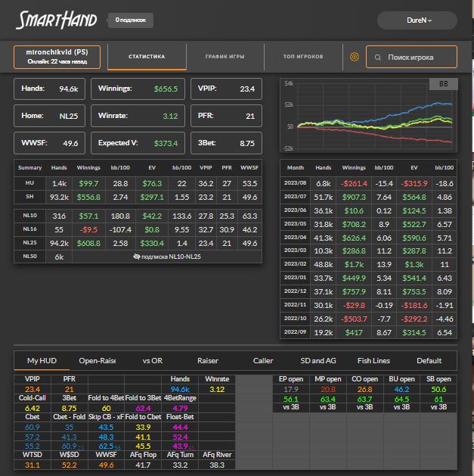
Task: Click the Cold-Call value 6.42
Action: point(33,409)
